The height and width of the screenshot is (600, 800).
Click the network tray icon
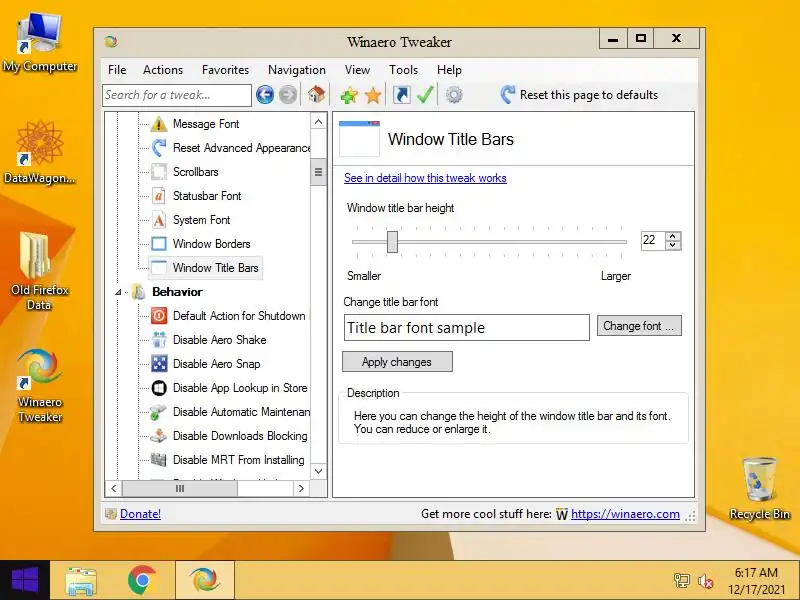click(681, 581)
